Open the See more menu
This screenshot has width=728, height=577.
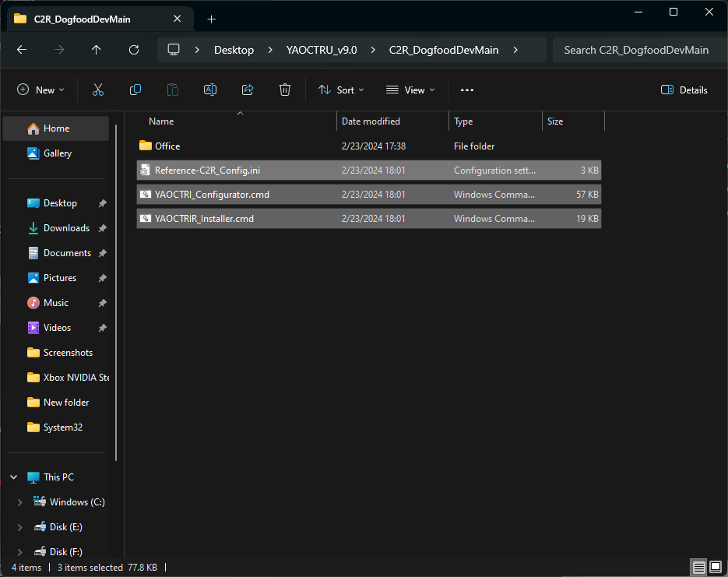[466, 90]
